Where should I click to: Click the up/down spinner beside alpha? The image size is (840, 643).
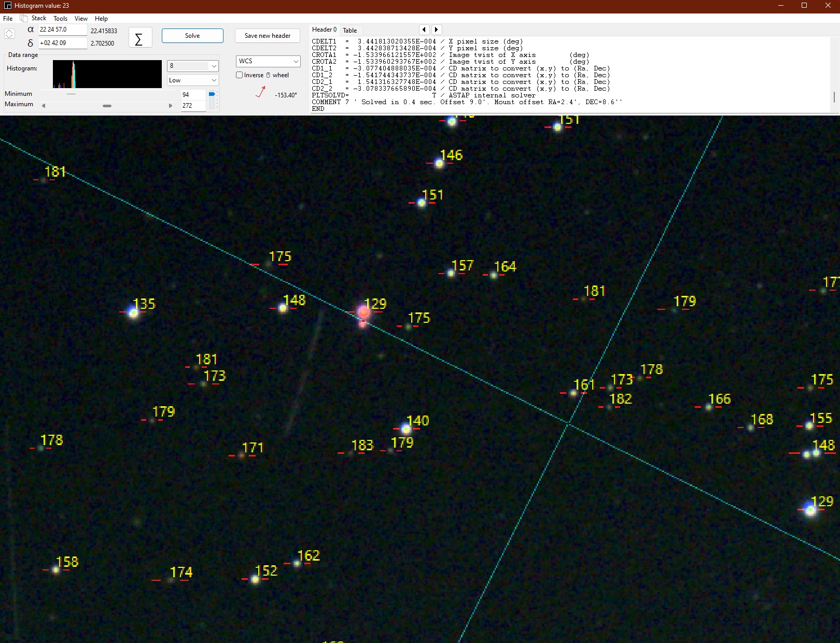coord(9,34)
